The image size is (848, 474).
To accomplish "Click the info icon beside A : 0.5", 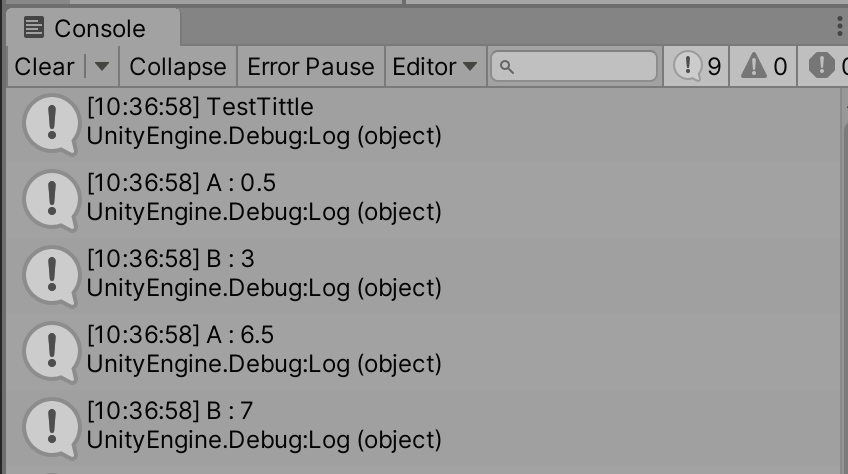I will 51,200.
